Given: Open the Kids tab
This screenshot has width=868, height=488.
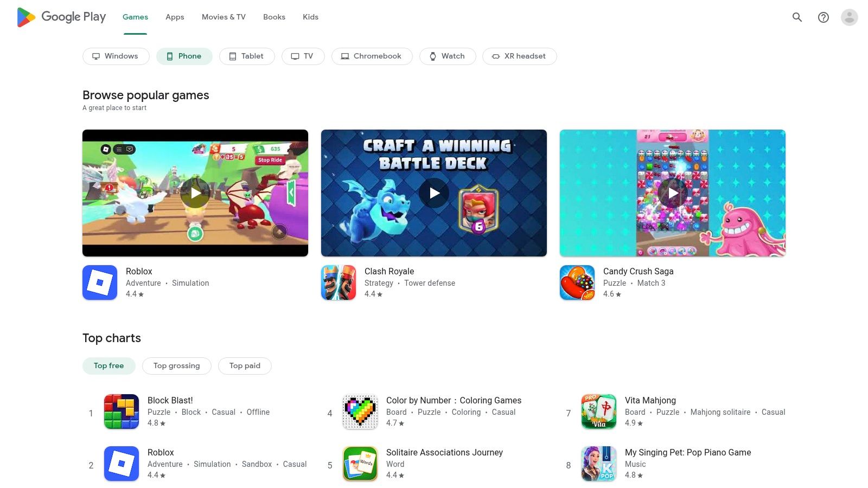Looking at the screenshot, I should pyautogui.click(x=310, y=17).
